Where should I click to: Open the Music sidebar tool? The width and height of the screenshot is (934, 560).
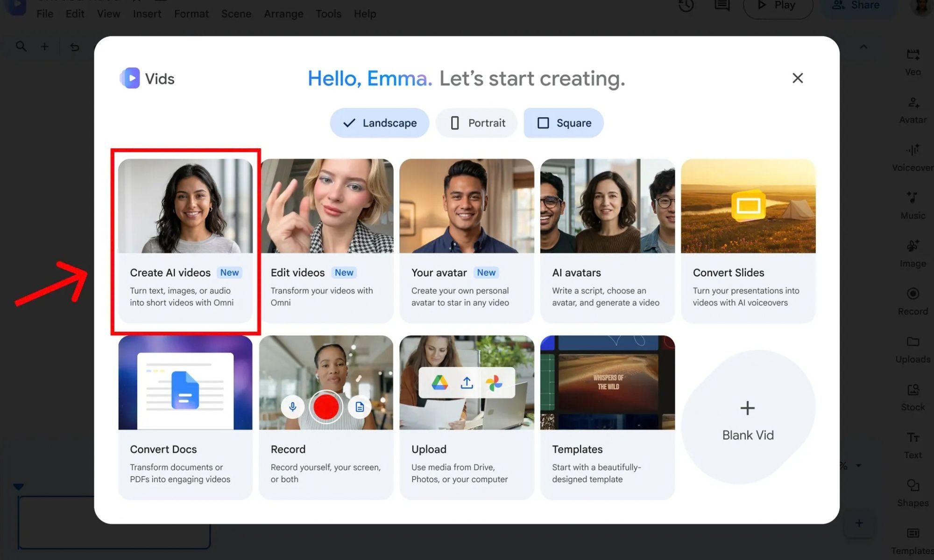913,206
